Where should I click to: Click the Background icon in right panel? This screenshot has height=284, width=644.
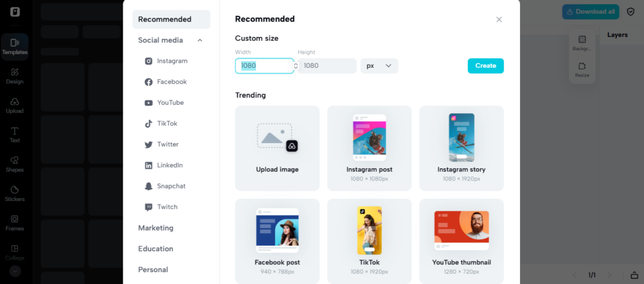(582, 43)
